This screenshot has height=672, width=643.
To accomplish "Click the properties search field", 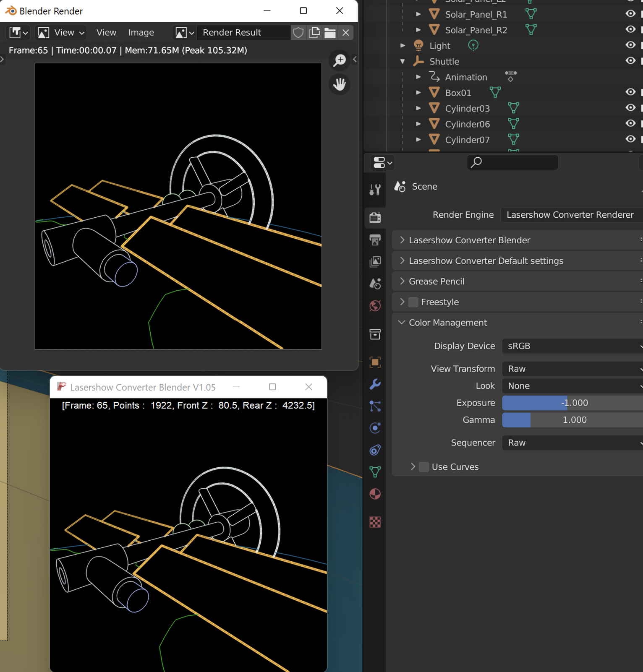I will 513,162.
